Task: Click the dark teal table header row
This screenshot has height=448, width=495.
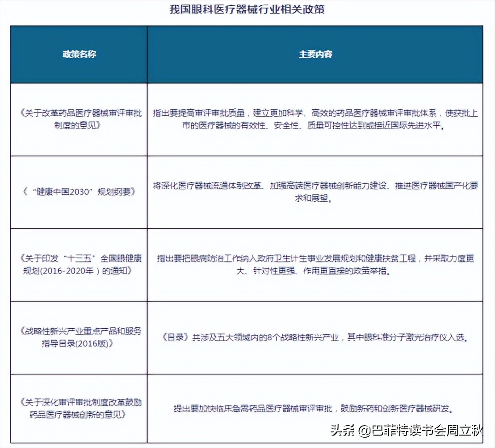Action: 247,54
